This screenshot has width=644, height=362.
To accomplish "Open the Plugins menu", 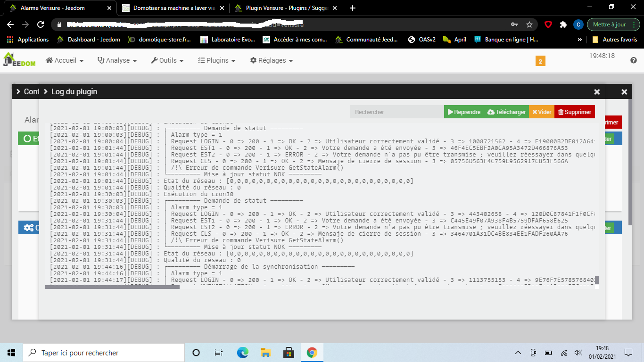I will (x=216, y=60).
